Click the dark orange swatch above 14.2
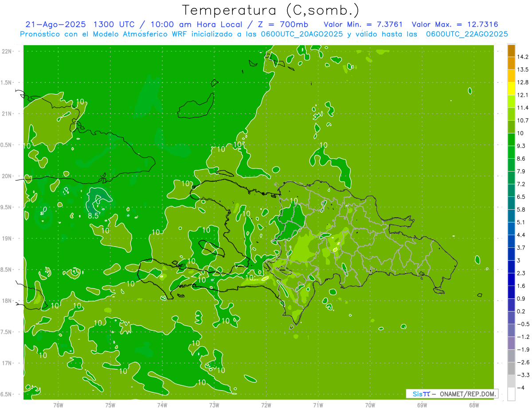532x411 pixels. tap(511, 51)
